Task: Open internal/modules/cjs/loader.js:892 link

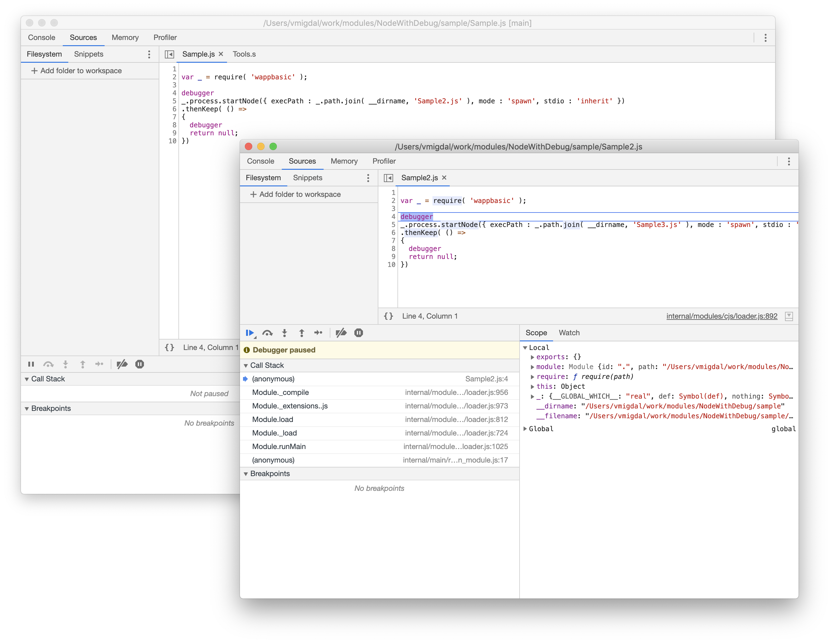Action: 722,316
